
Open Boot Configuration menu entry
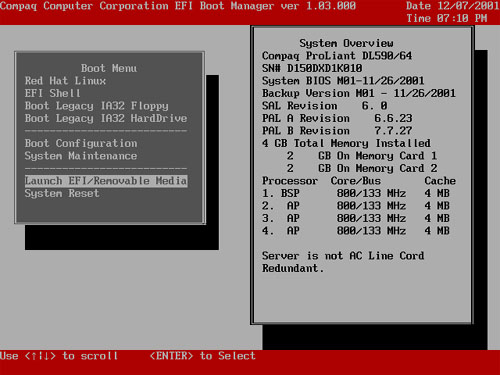click(x=81, y=143)
